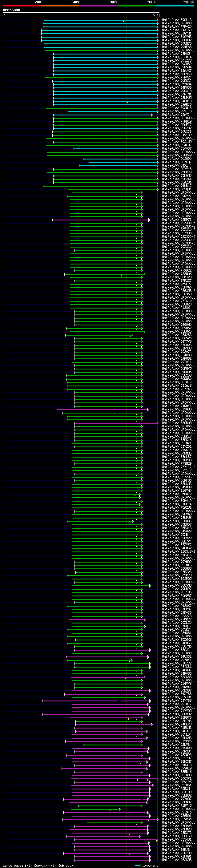Click the white query sequence ruler bar

[x=81, y=12]
